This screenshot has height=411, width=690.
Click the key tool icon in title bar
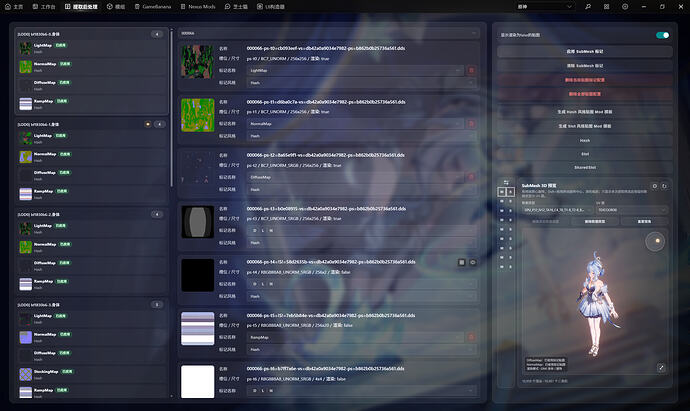pyautogui.click(x=588, y=7)
